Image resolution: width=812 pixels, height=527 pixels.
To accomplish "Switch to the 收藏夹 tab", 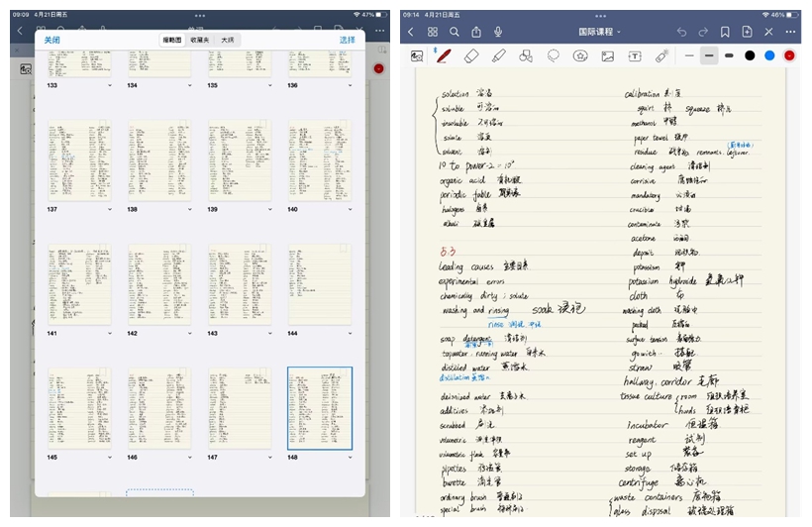I will tap(200, 40).
